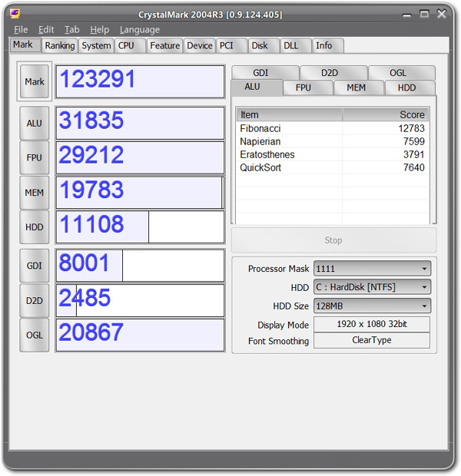Switch to the CPU tab
This screenshot has height=476, width=461.
(130, 45)
